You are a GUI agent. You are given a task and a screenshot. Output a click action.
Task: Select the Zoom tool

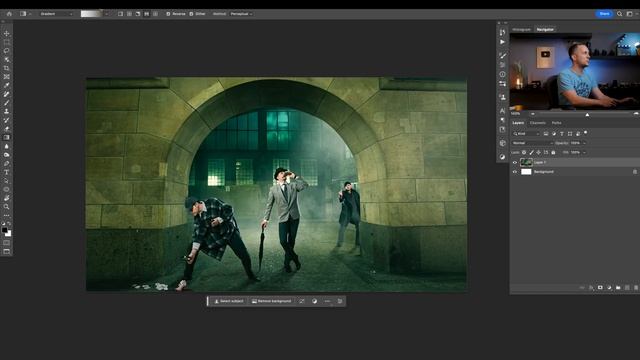(7, 207)
